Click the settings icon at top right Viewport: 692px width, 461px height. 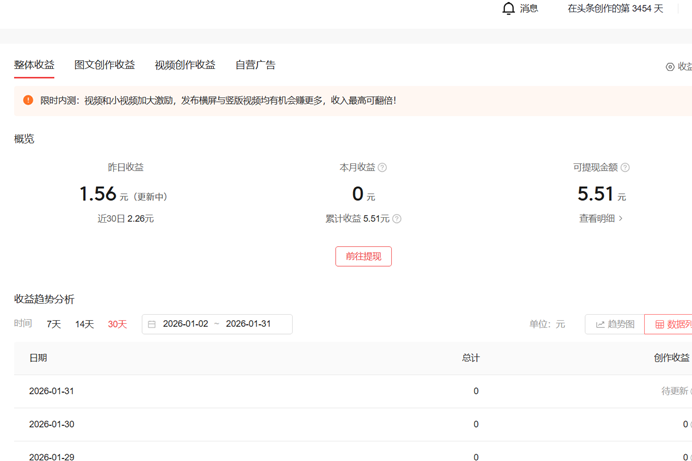(670, 67)
